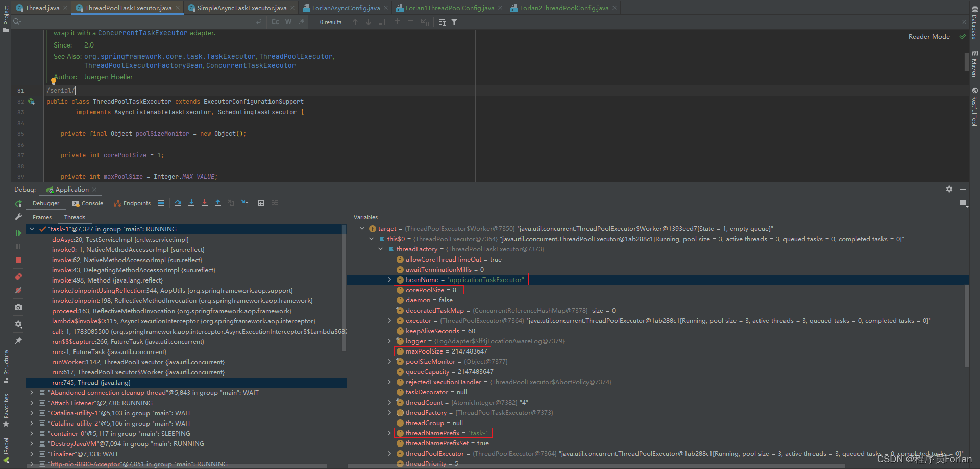The image size is (980, 469).
Task: Click the Resume Program green icon
Action: (x=18, y=233)
